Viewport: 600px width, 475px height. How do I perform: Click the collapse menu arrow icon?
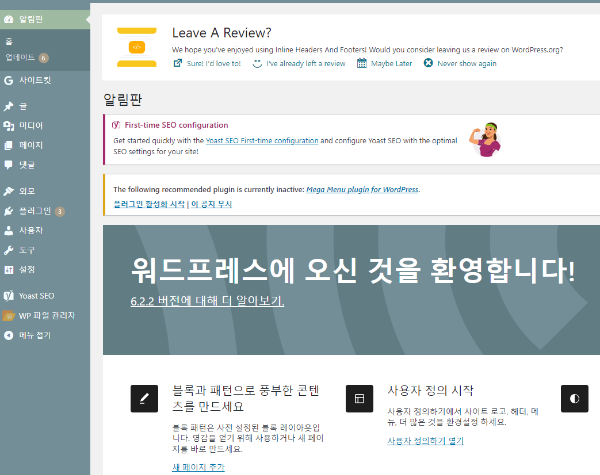8,335
